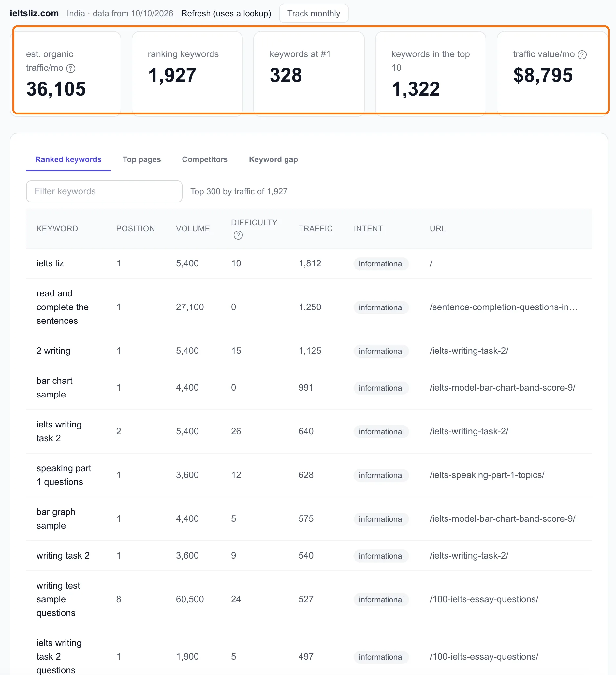
Task: Focus the Filter keywords input field
Action: click(104, 191)
